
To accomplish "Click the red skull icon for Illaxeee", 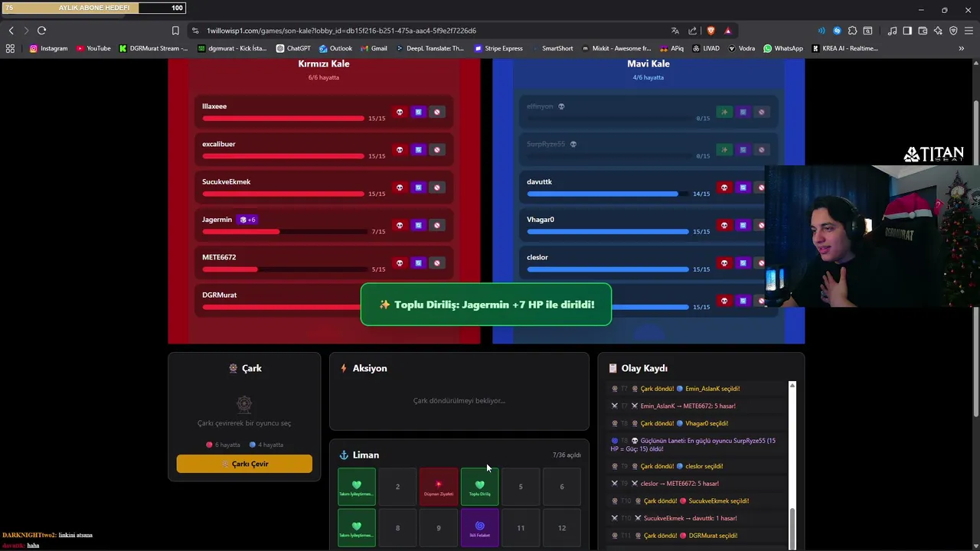I will point(399,112).
